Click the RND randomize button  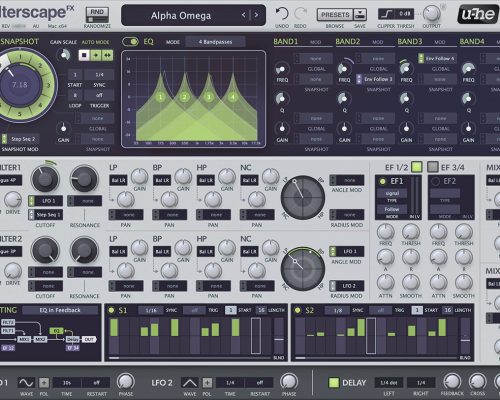[x=97, y=14]
